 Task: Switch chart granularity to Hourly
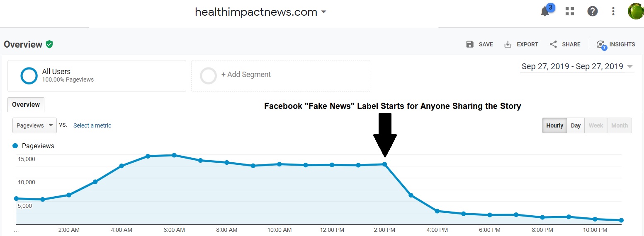554,125
